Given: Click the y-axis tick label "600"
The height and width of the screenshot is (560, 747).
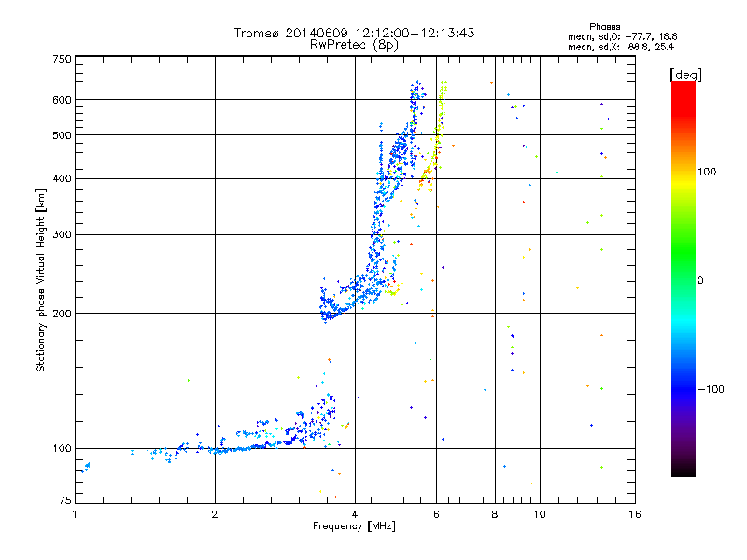Looking at the screenshot, I should pos(62,100).
